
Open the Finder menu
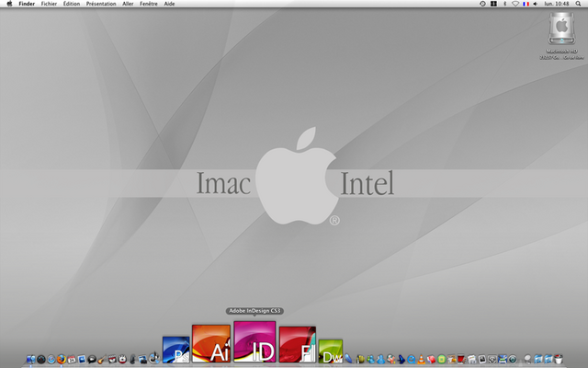[27, 4]
